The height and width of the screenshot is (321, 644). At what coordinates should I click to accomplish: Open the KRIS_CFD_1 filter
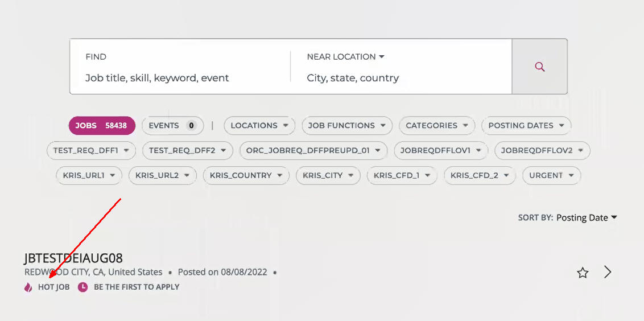click(x=402, y=175)
